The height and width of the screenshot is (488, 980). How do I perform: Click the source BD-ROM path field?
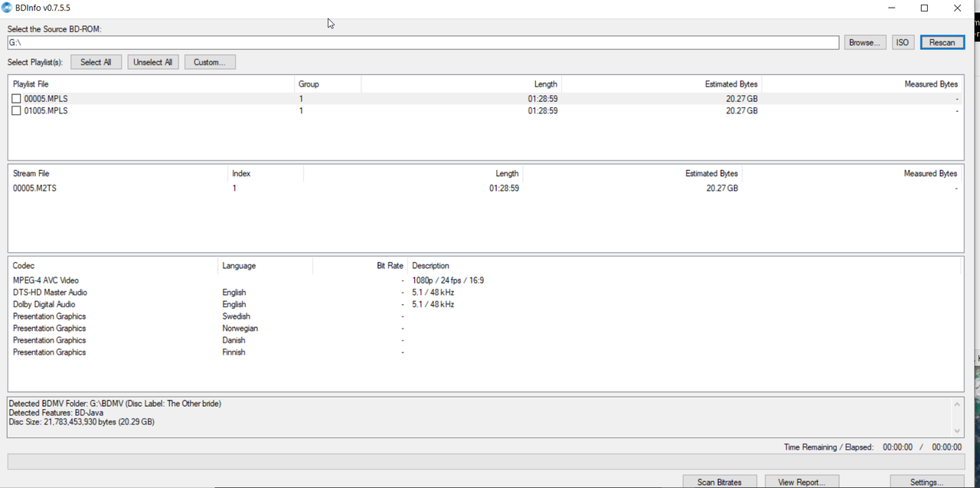point(423,42)
